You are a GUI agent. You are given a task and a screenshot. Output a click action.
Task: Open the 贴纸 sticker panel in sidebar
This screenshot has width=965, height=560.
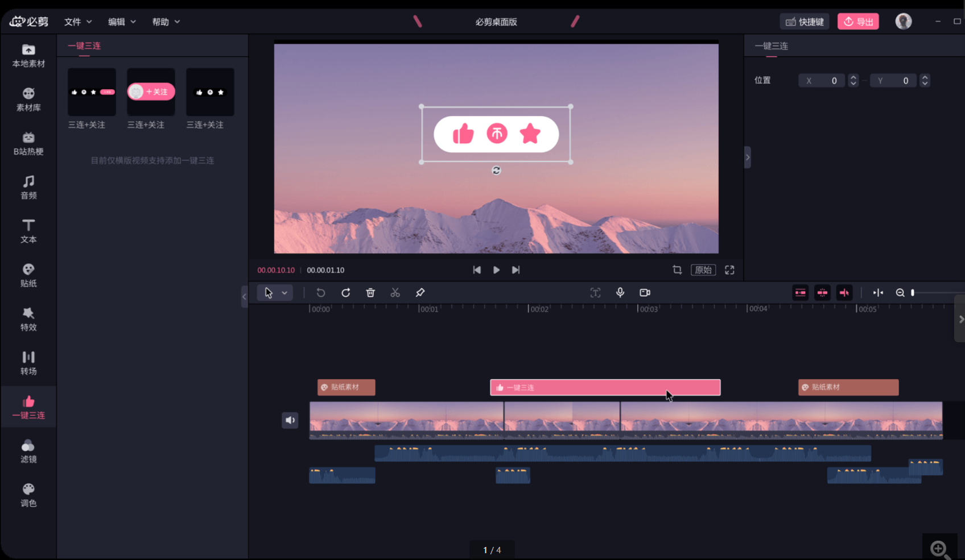(28, 275)
